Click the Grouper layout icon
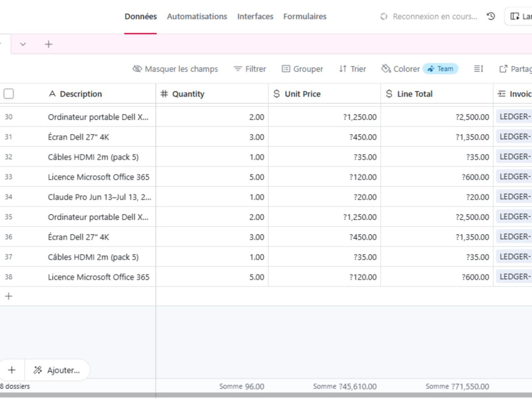 click(286, 69)
